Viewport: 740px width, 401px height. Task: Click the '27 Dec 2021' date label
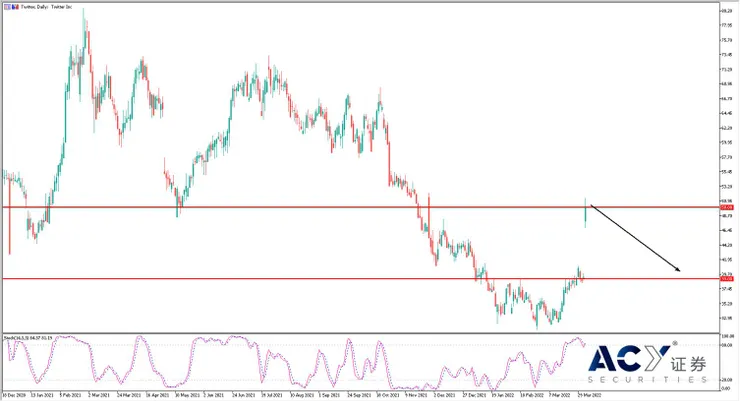point(474,395)
